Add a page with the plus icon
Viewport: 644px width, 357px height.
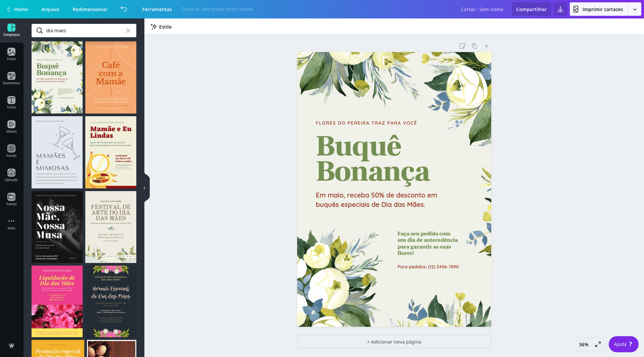pyautogui.click(x=487, y=46)
